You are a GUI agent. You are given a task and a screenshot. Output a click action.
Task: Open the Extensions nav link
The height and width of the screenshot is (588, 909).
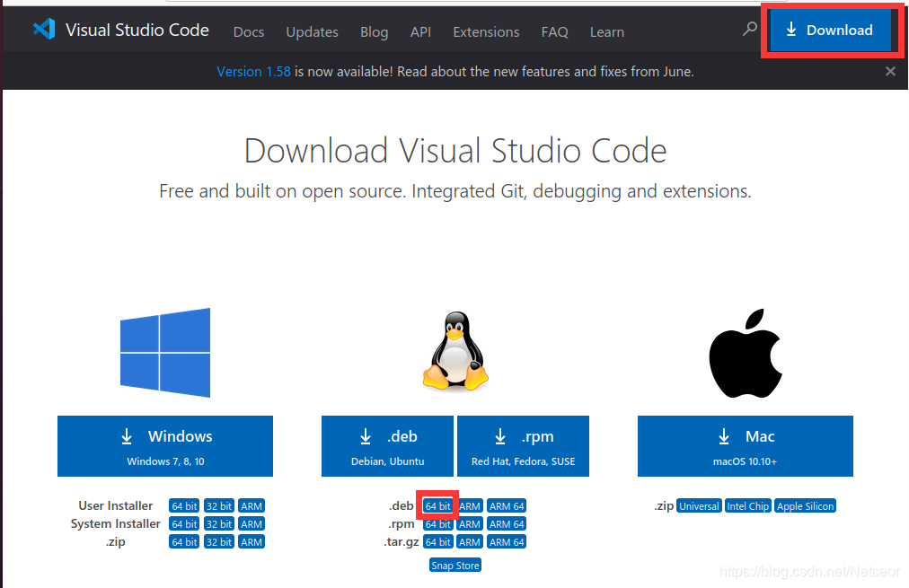[x=486, y=31]
